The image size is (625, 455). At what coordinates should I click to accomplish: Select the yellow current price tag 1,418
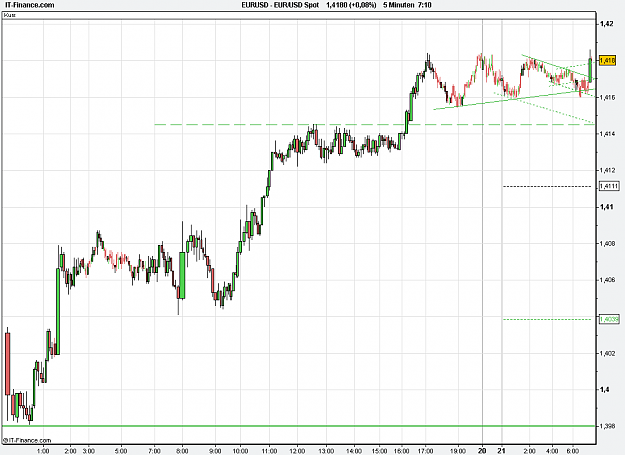click(x=607, y=60)
